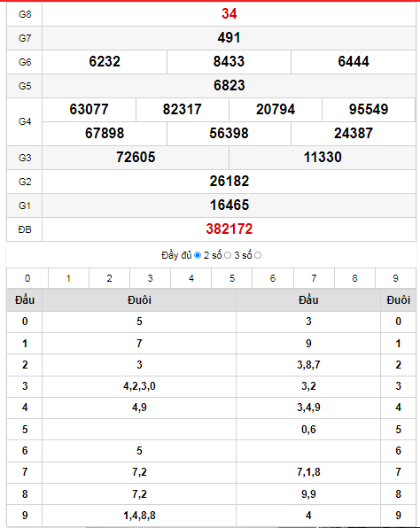Click the G3 result 72605
The image size is (420, 528).
pyautogui.click(x=136, y=158)
